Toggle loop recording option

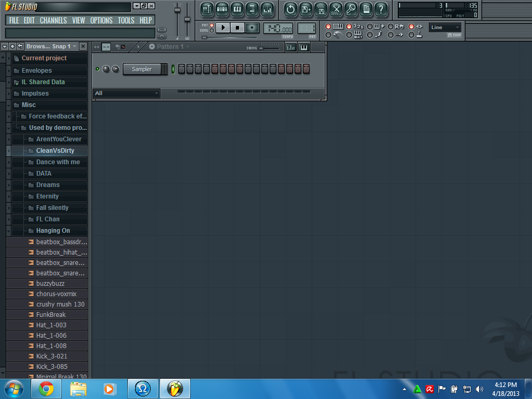391,26
